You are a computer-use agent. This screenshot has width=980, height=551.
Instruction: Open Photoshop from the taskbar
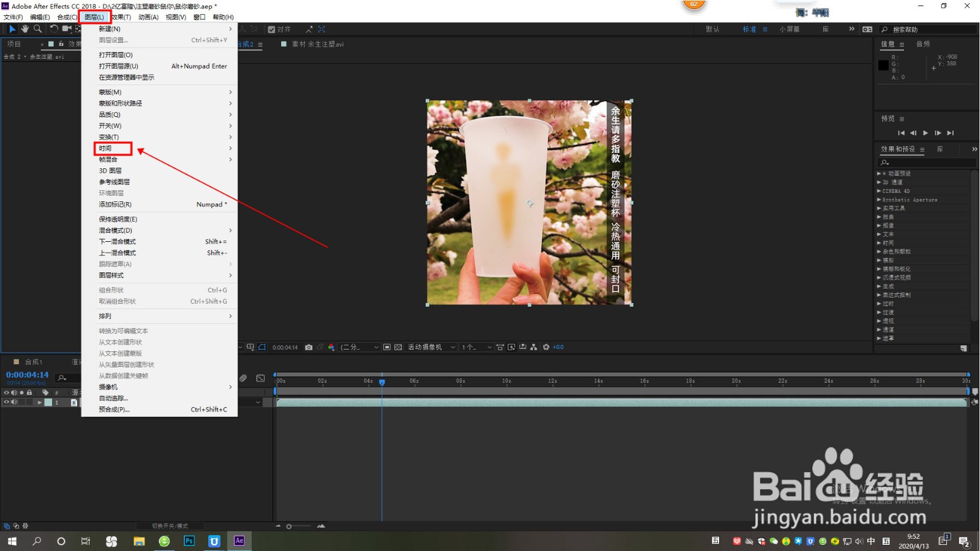click(189, 541)
